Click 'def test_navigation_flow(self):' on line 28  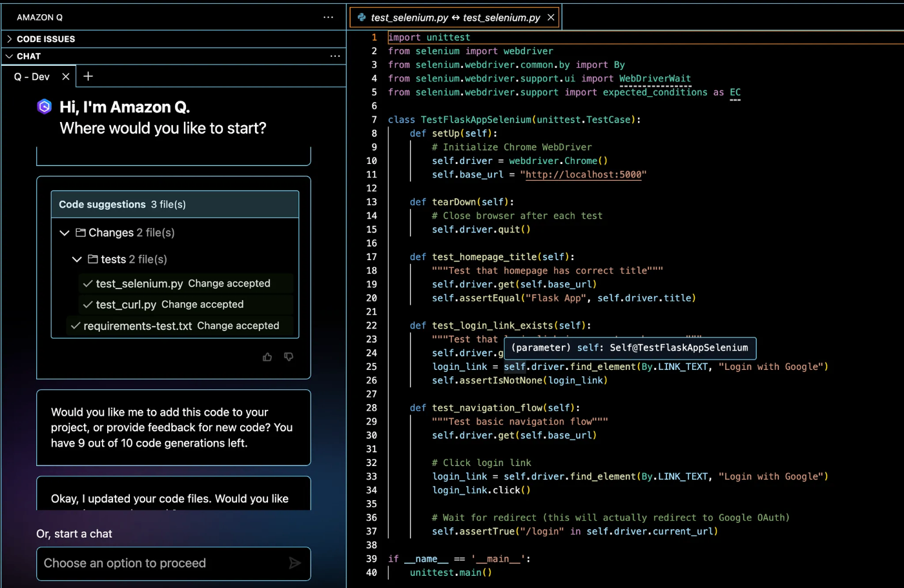click(x=495, y=408)
